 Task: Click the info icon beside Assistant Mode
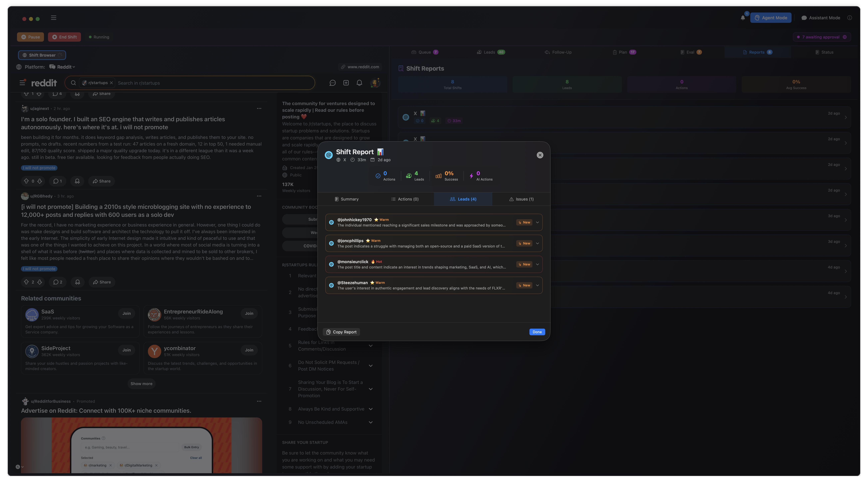[850, 18]
